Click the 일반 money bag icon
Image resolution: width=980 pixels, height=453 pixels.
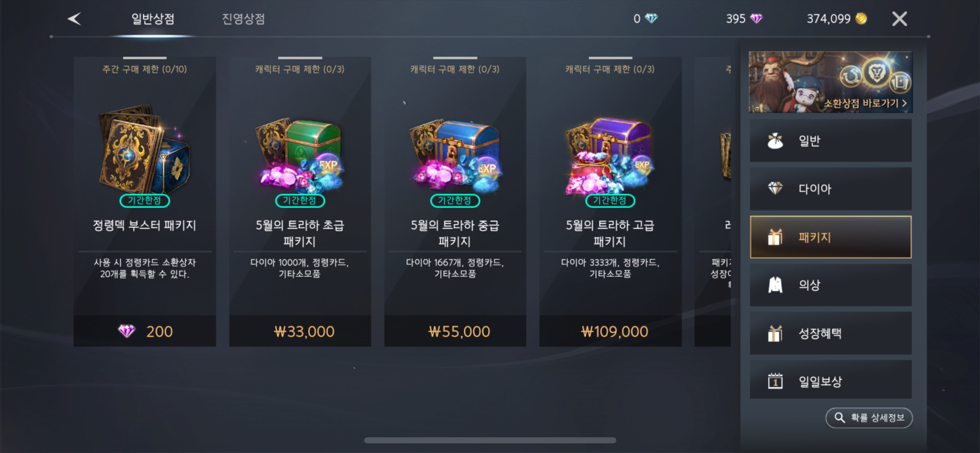pos(775,141)
